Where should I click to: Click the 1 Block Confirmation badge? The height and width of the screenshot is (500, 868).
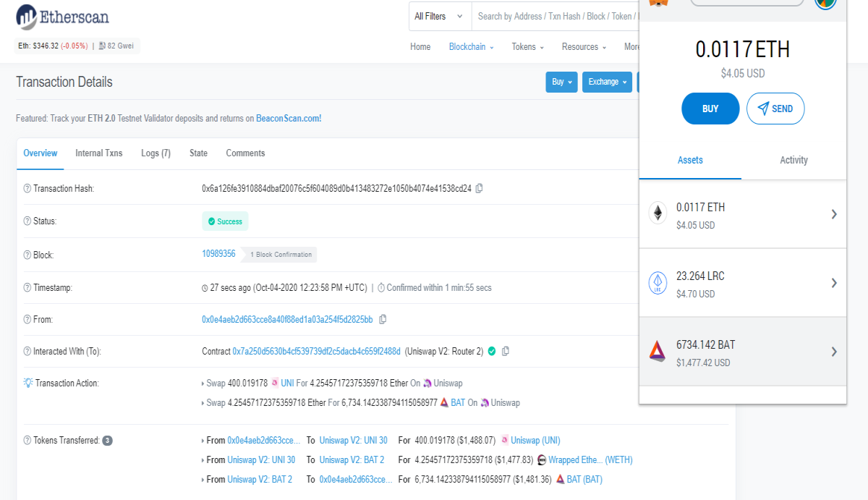[281, 255]
